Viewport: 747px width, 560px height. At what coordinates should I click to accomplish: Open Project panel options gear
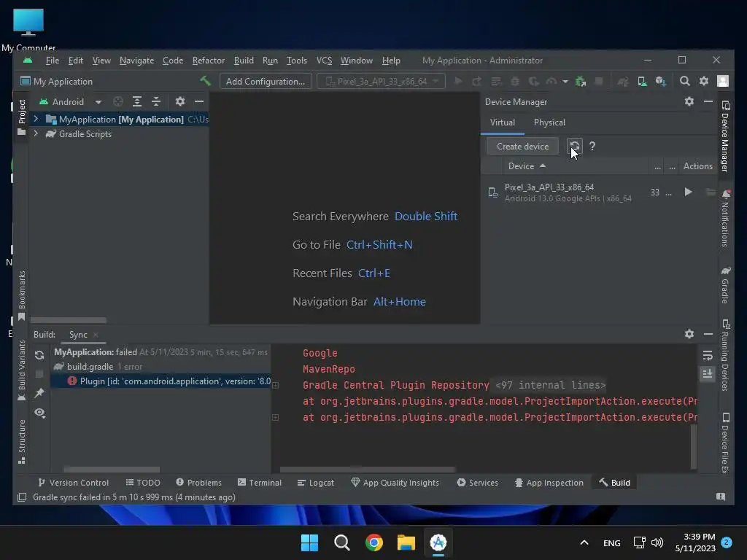(179, 101)
